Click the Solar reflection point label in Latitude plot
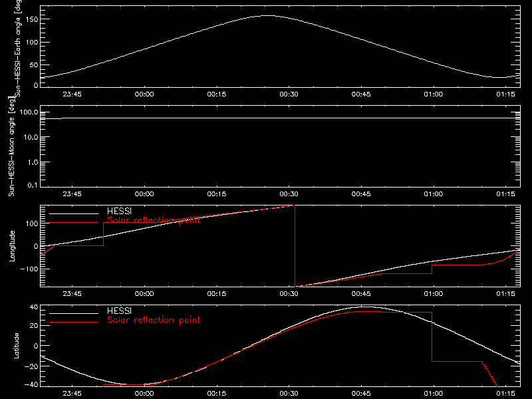Screen dimensions: 532x399 (x=154, y=320)
